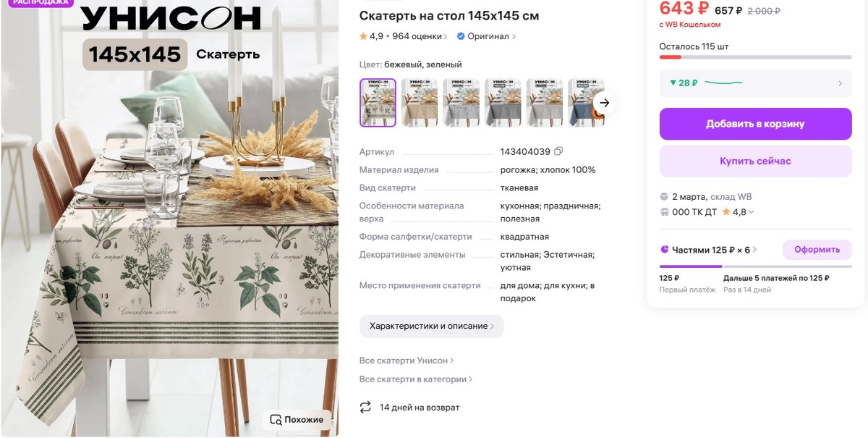Select the second beige color thumbnail

point(420,103)
